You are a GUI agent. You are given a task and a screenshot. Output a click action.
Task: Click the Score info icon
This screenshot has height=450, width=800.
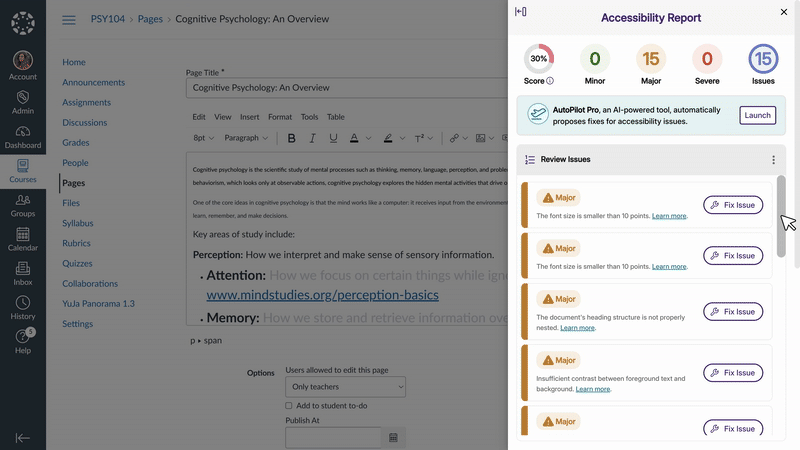click(x=550, y=81)
